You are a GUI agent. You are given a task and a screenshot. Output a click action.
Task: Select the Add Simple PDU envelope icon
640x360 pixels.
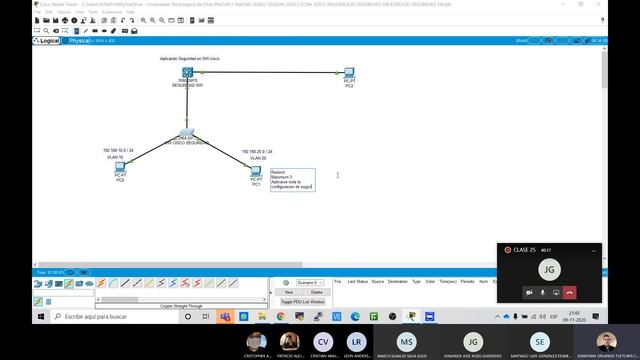pyautogui.click(x=125, y=31)
